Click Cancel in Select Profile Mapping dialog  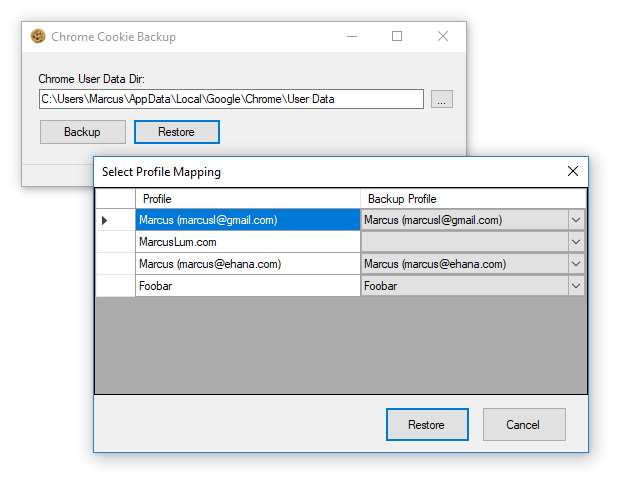[x=524, y=425]
